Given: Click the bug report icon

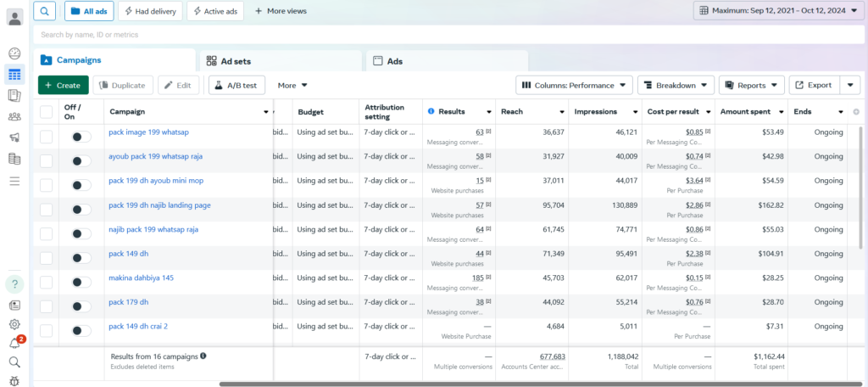Looking at the screenshot, I should pos(15,381).
